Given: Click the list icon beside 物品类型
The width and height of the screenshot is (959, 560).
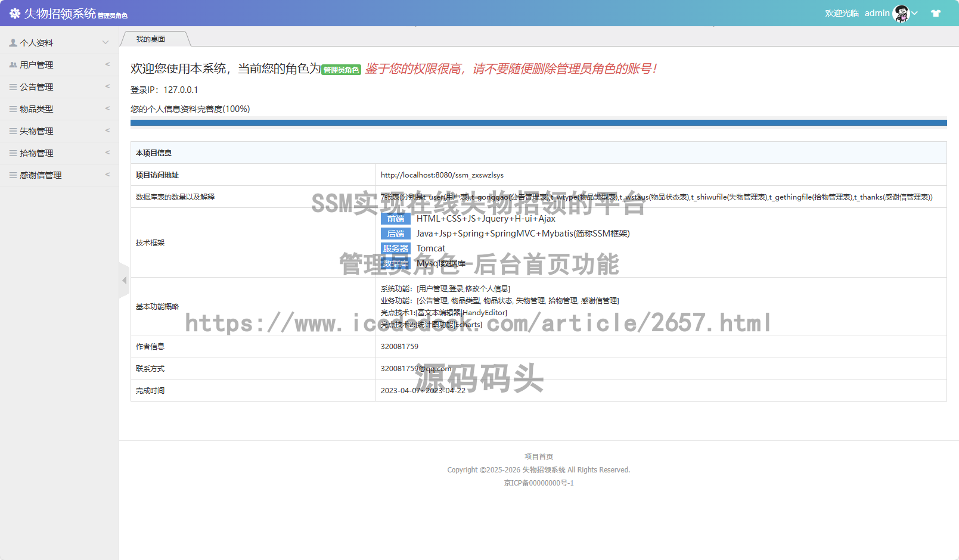Looking at the screenshot, I should click(x=13, y=109).
